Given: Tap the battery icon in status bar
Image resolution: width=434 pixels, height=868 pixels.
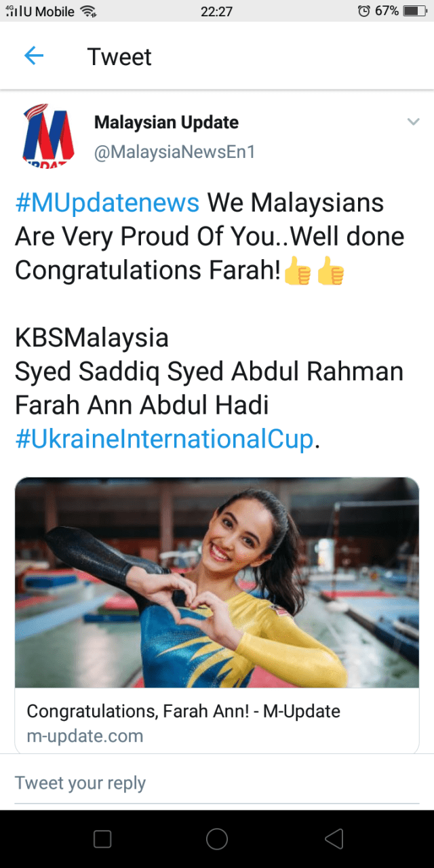Looking at the screenshot, I should (414, 11).
